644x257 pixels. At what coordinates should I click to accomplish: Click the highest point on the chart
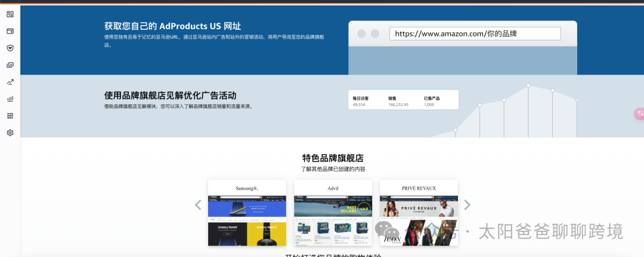[528, 85]
